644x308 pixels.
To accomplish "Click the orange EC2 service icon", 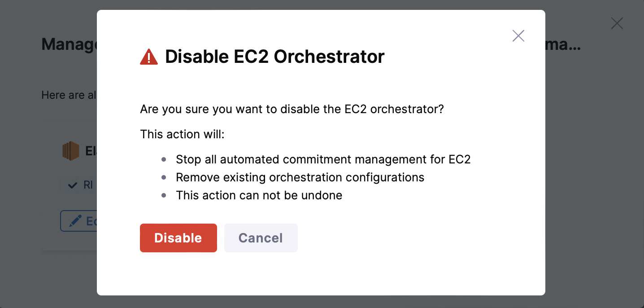I will (70, 151).
